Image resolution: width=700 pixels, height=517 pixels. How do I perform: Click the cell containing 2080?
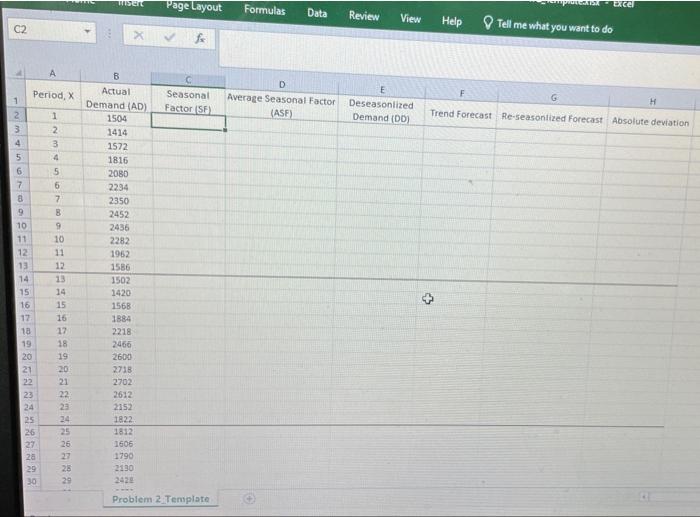[118, 173]
